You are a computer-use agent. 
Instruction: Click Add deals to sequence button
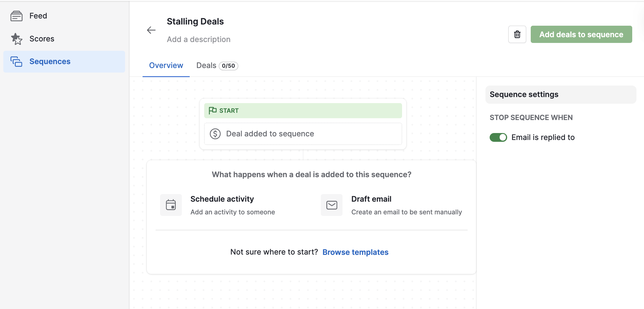581,34
